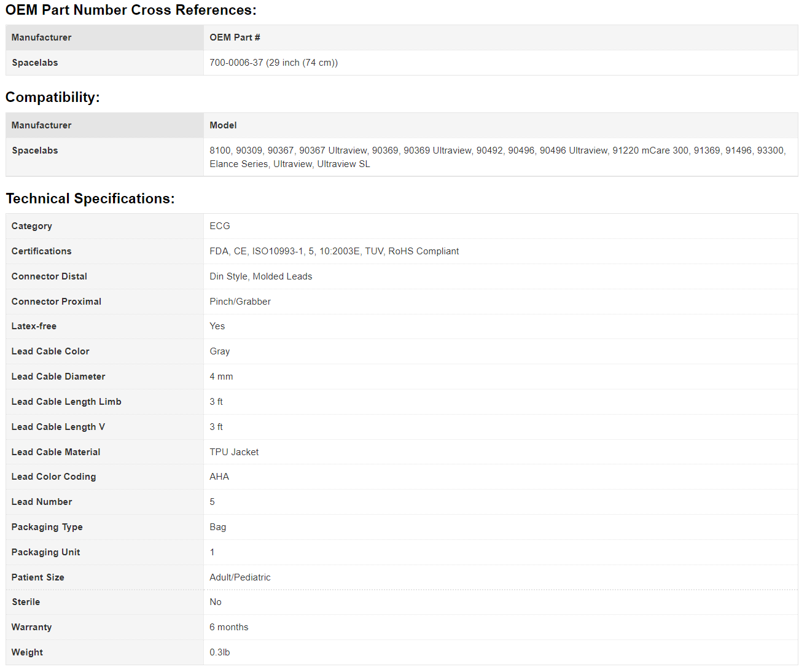Select the FDA, CE, ISO10993-1 certifications value

coord(334,251)
